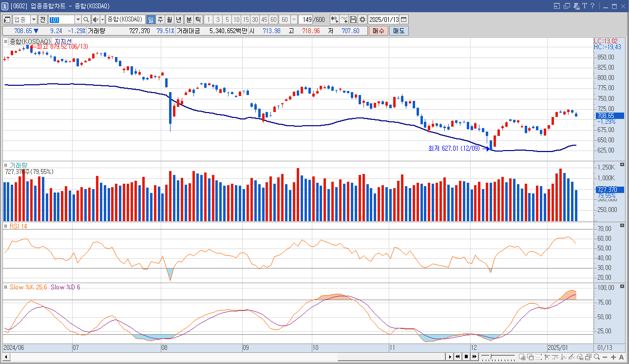Viewport: 629px width, 364px height.
Task: Click the A auto-scale icon at bottom right
Action: point(622,357)
